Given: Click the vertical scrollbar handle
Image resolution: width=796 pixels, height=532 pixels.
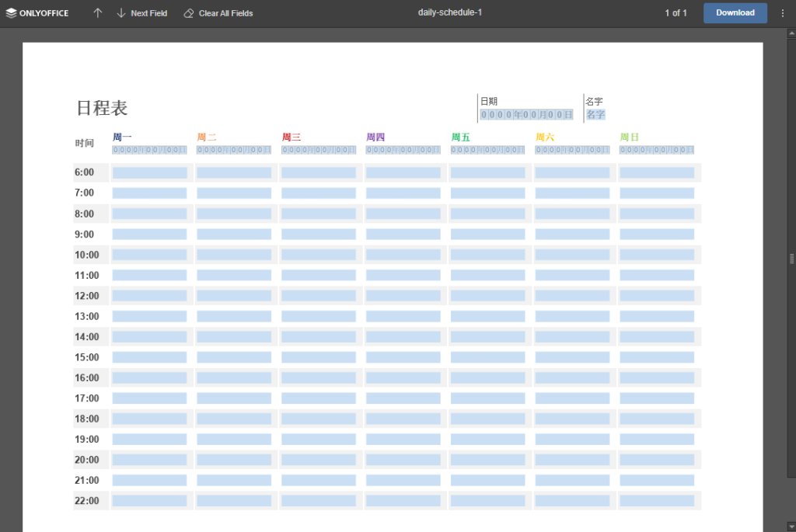Looking at the screenshot, I should point(791,259).
